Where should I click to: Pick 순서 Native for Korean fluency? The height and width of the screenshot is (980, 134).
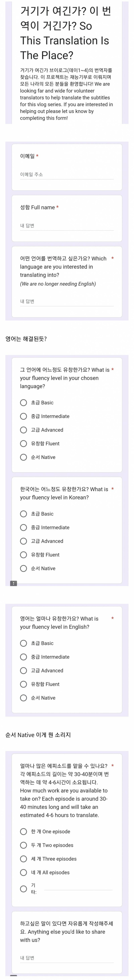(24, 568)
